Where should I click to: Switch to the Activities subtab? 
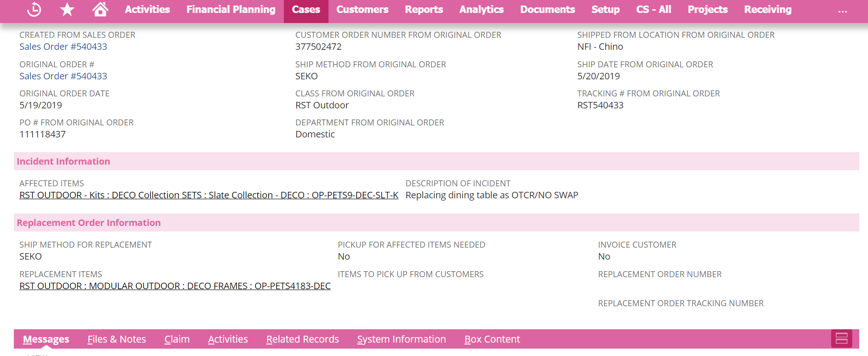tap(228, 339)
